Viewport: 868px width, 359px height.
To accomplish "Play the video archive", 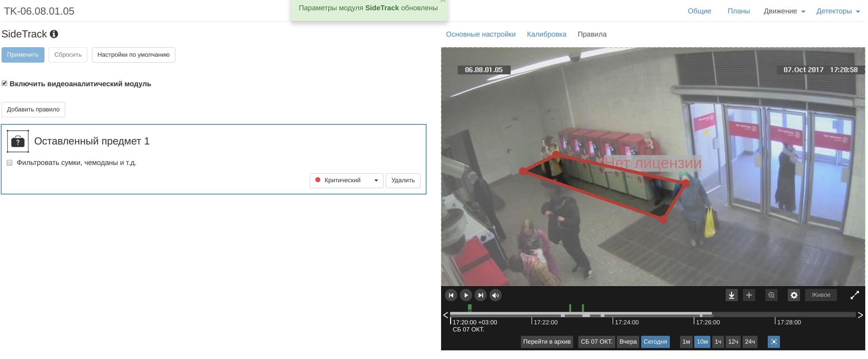I will point(466,295).
